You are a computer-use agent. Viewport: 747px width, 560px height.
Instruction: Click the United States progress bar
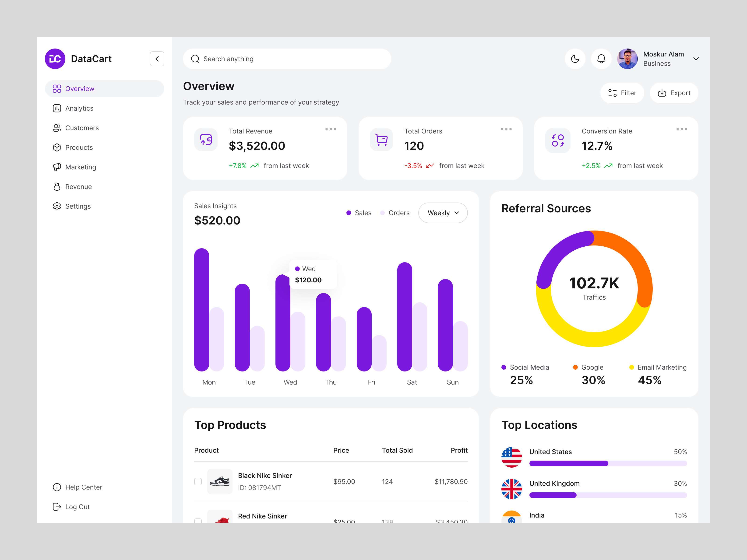608,463
